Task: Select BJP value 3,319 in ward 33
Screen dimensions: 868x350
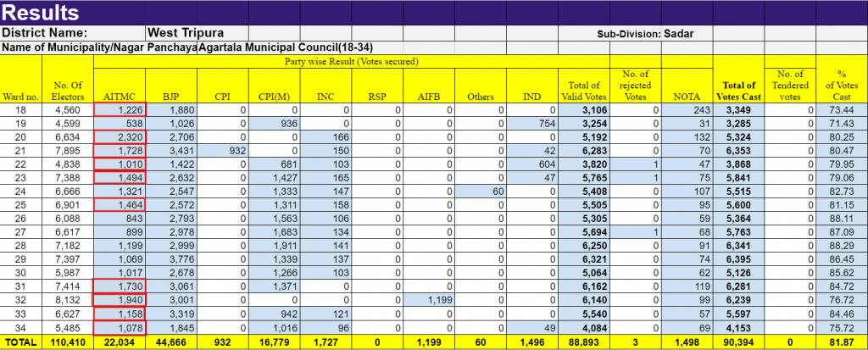Action: coord(171,314)
